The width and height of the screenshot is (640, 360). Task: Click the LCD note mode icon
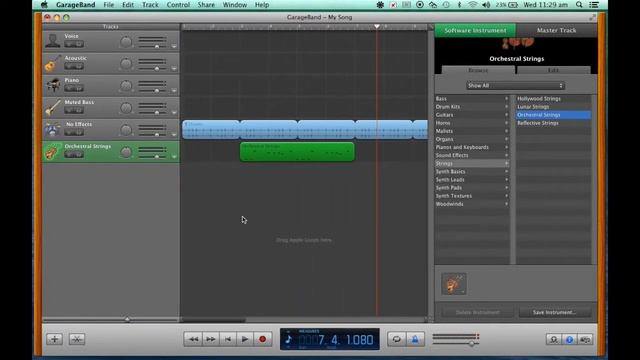[289, 339]
